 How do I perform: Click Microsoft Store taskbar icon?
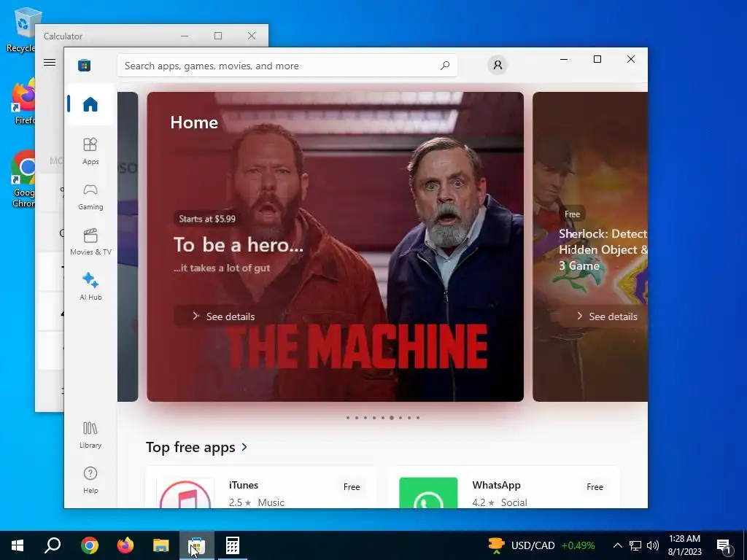[x=196, y=545]
